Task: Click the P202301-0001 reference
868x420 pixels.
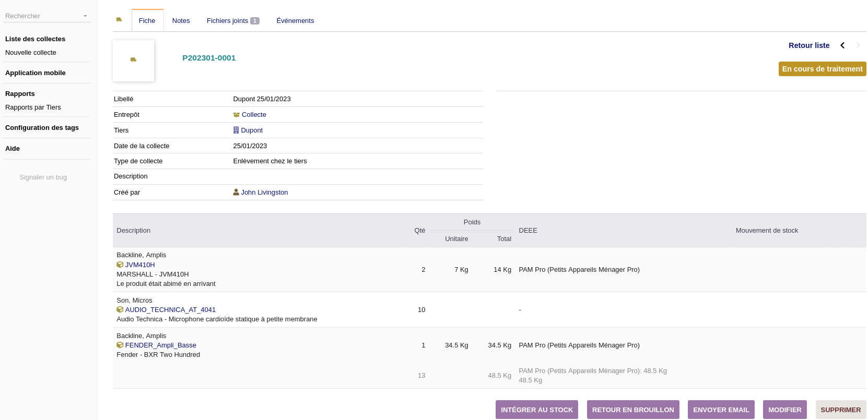Action: coord(209,58)
